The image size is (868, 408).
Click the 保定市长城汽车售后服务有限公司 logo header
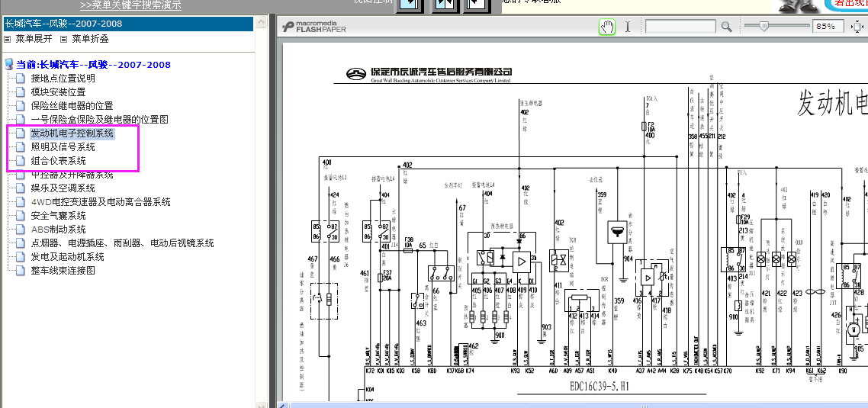pos(429,74)
